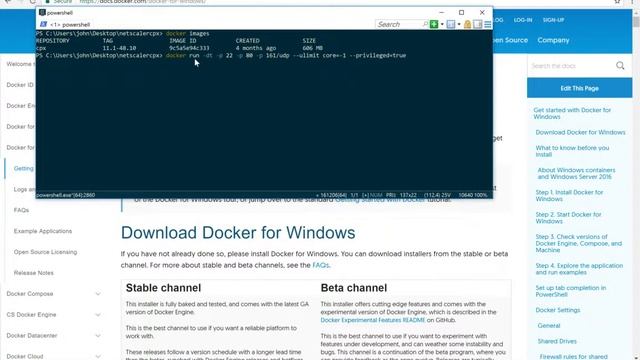
Task: Minimize the powershell ConEmu window
Action: (441, 13)
